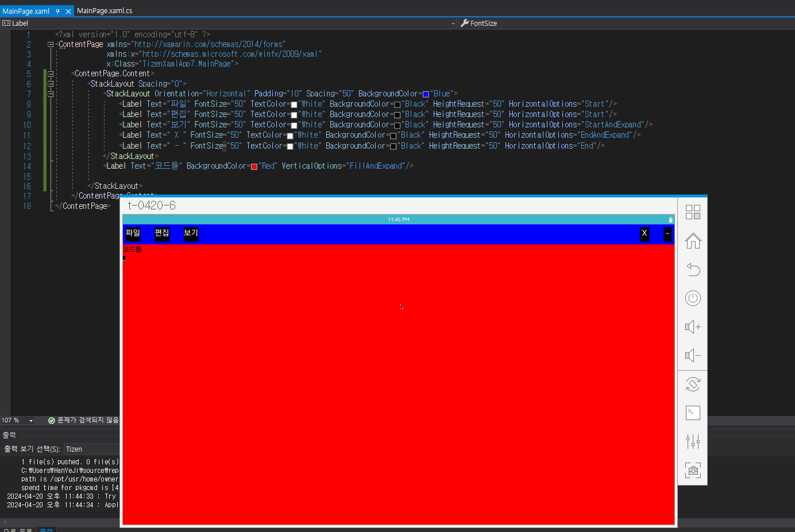The height and width of the screenshot is (532, 795).
Task: Click emulator Volume down icon
Action: click(x=693, y=355)
